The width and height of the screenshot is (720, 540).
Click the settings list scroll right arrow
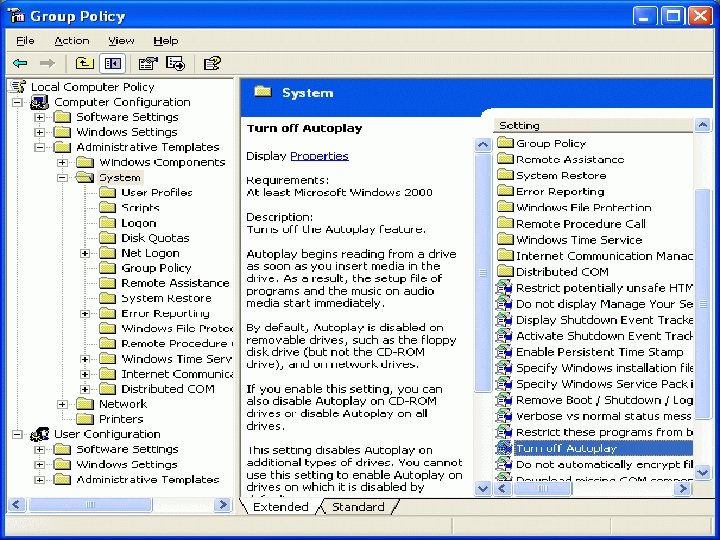point(683,489)
